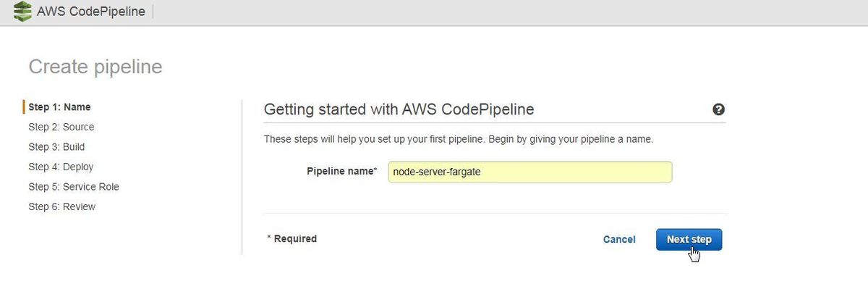This screenshot has height=297, width=868.
Task: Click the Getting started with AWS CodePipeline heading
Action: click(399, 109)
